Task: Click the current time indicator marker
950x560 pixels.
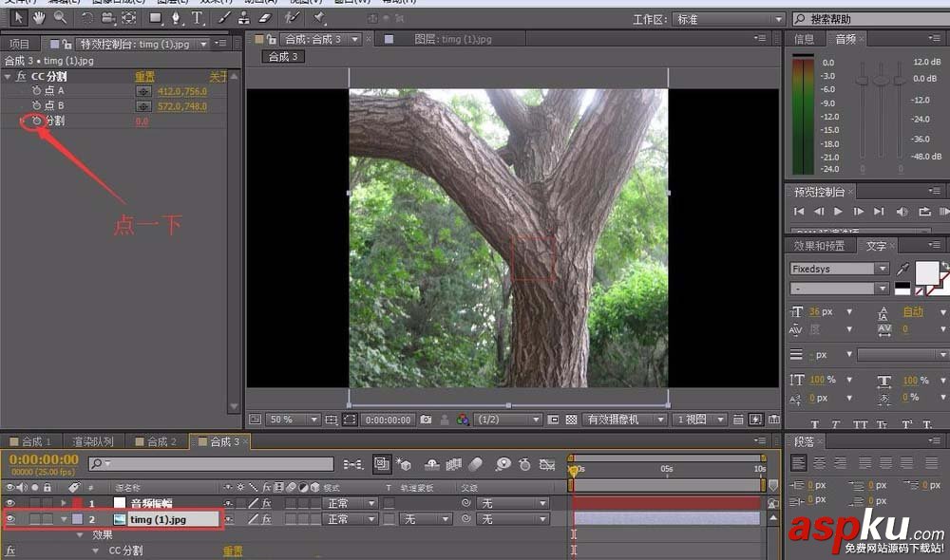Action: (x=573, y=470)
